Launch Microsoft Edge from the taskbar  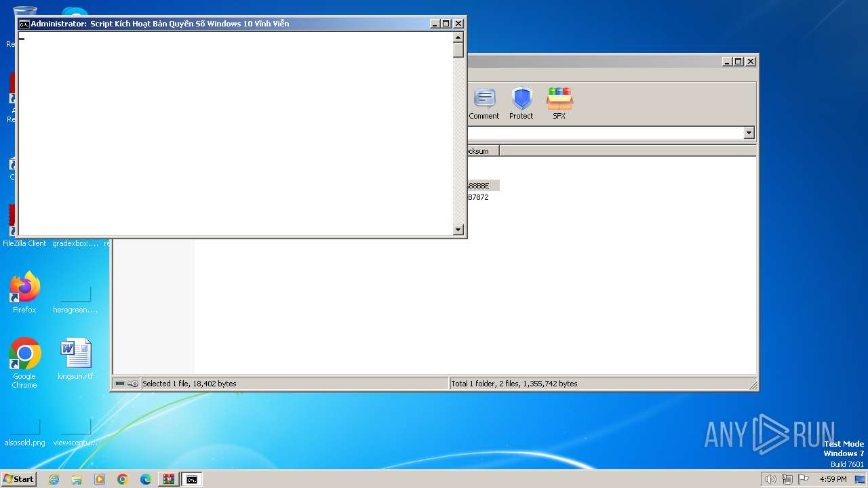(x=146, y=479)
